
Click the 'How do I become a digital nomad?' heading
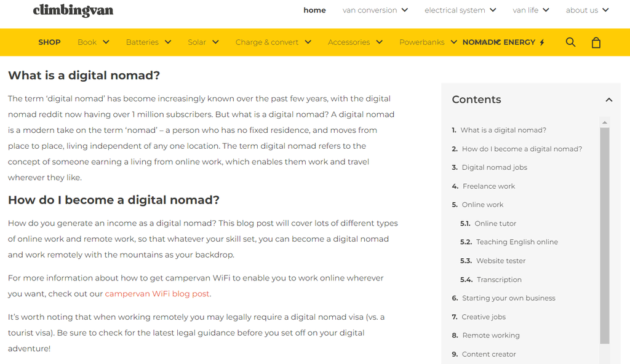tap(114, 200)
